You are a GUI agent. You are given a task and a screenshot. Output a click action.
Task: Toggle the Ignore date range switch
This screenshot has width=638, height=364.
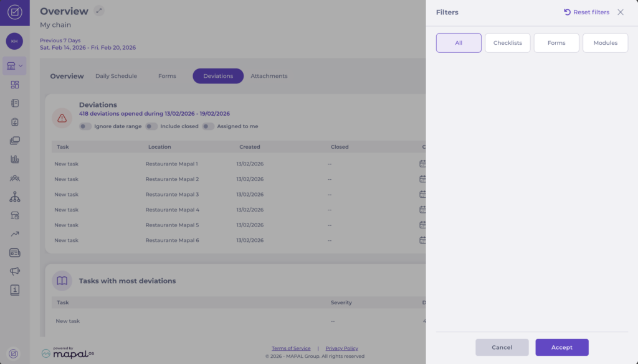[85, 126]
